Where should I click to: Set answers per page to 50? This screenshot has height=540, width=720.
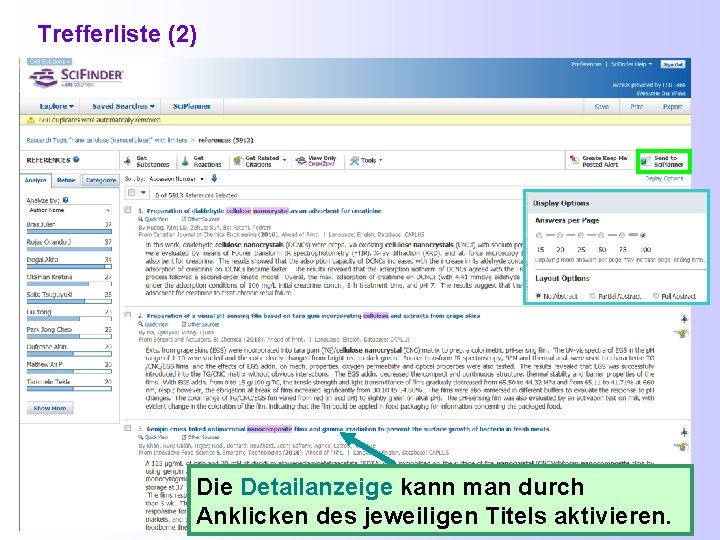(601, 235)
